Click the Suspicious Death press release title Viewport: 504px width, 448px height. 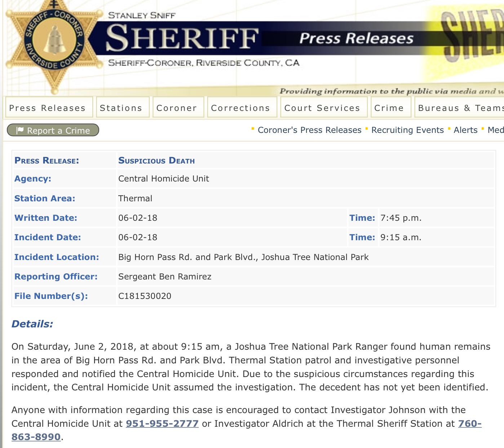[156, 161]
